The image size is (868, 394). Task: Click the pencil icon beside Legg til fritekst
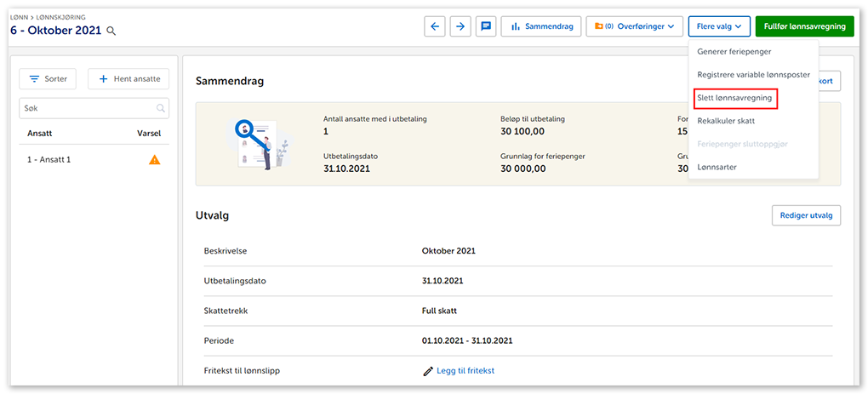tap(428, 371)
